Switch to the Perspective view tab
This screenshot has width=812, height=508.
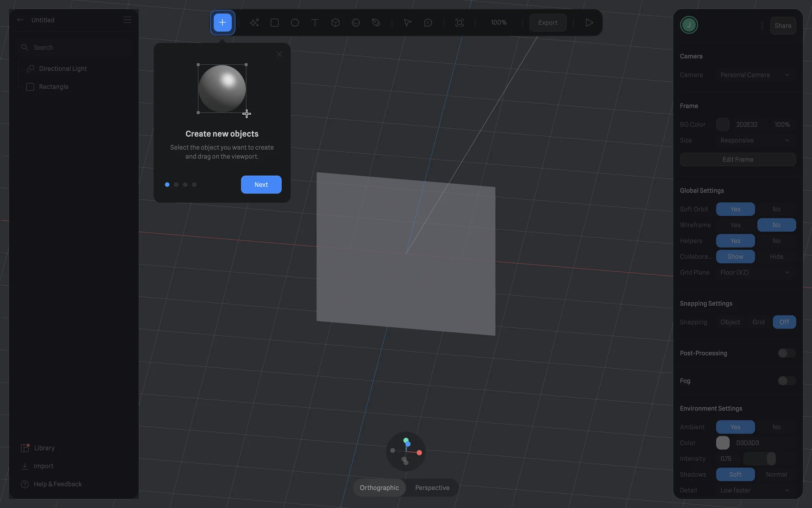point(432,488)
